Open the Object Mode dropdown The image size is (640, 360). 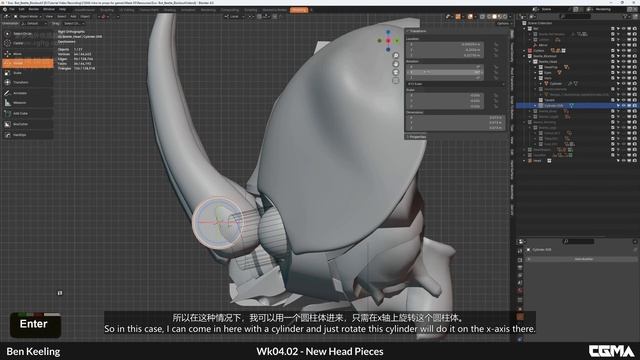click(x=28, y=17)
